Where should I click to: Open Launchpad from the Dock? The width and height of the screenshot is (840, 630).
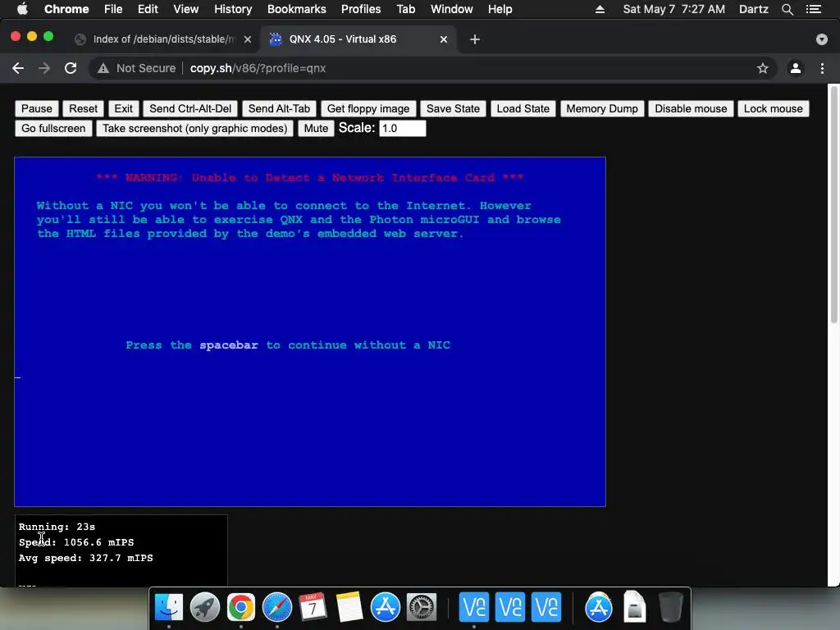click(x=204, y=607)
